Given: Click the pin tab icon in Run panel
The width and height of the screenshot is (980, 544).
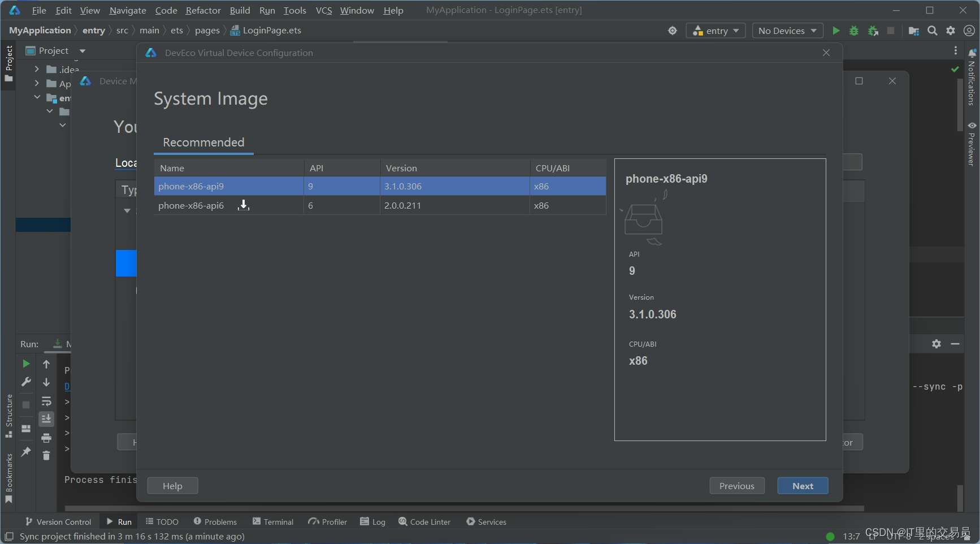Looking at the screenshot, I should click(x=26, y=451).
